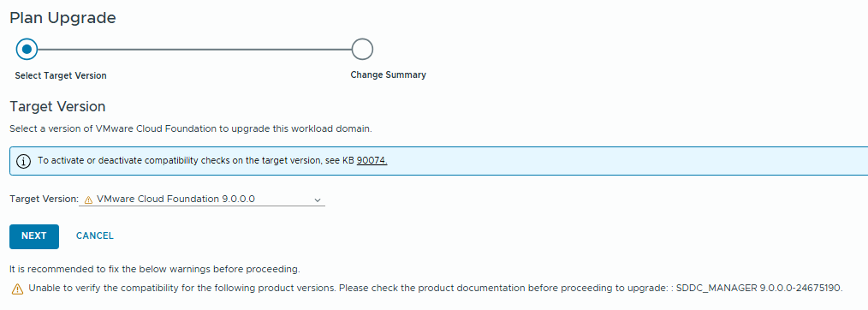Click the warning triangle beside compatibility message
Viewport: 868px width, 310px height.
tap(18, 289)
